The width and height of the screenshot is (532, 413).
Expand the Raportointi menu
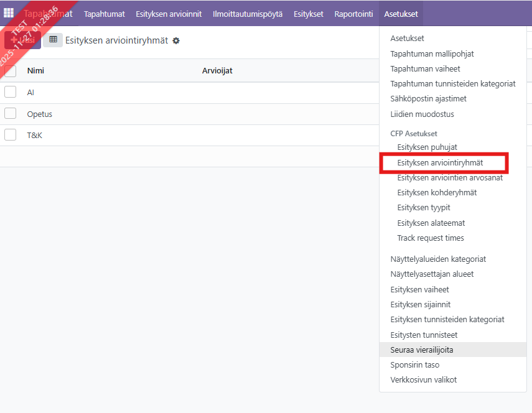coord(353,14)
